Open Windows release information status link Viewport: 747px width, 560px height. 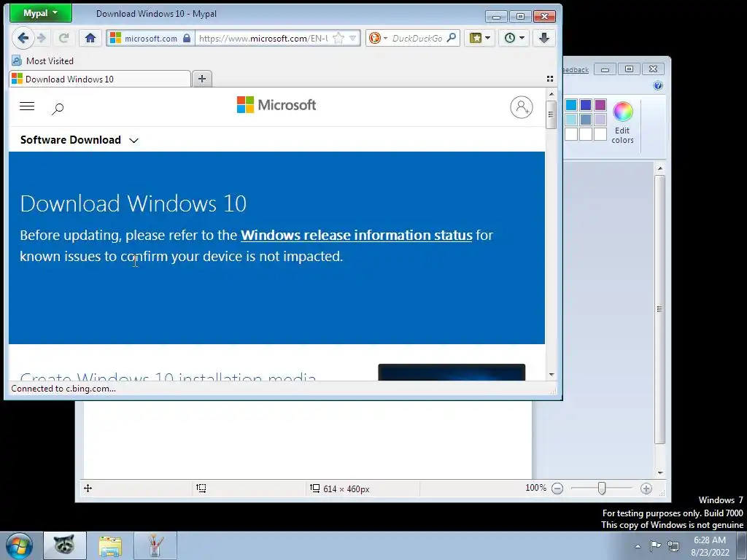tap(356, 236)
